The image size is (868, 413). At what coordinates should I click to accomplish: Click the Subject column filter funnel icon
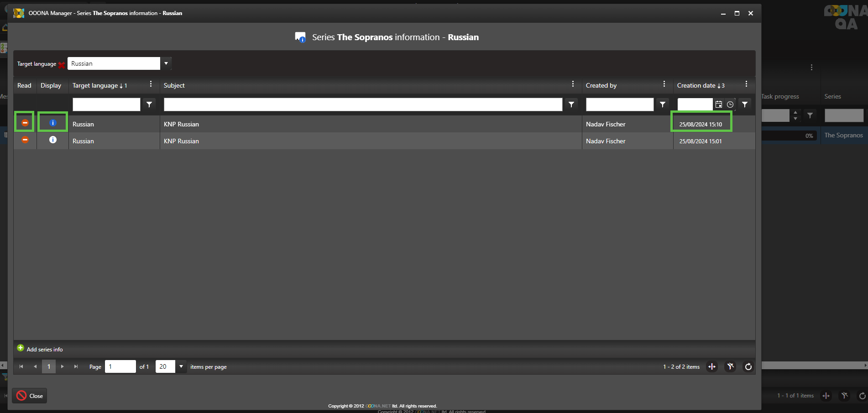pyautogui.click(x=571, y=105)
